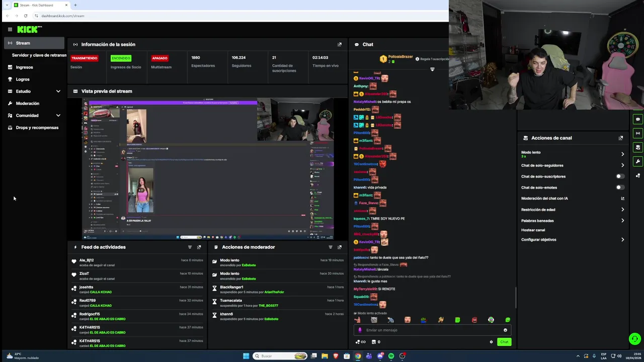Open EsBebote link under khann6 suspension
Screen dimensions: 644x362
point(271,319)
